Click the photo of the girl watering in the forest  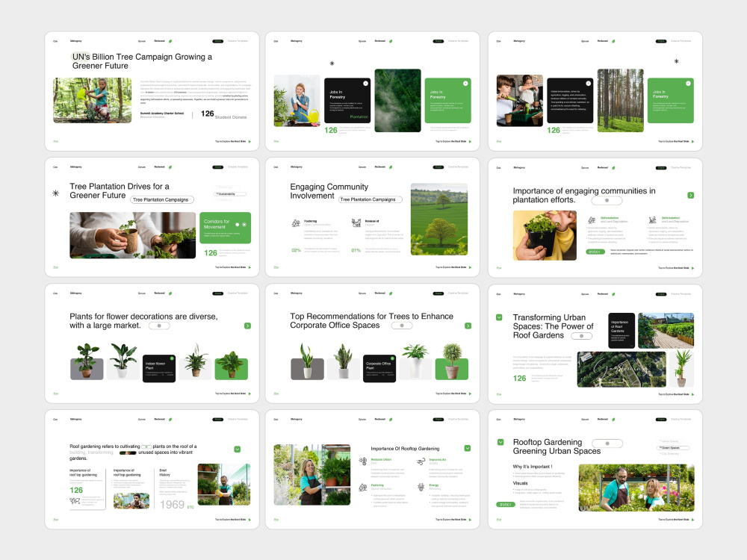tap(93, 100)
